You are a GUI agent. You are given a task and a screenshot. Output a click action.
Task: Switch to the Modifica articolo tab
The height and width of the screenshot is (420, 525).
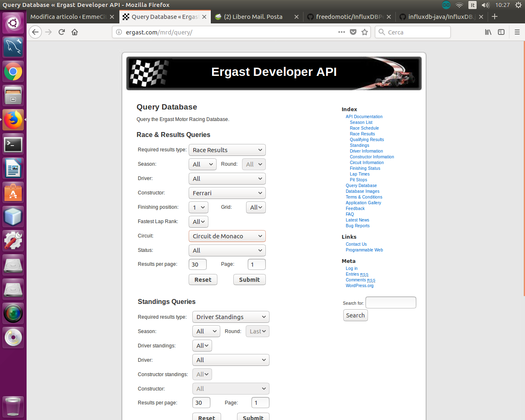68,17
